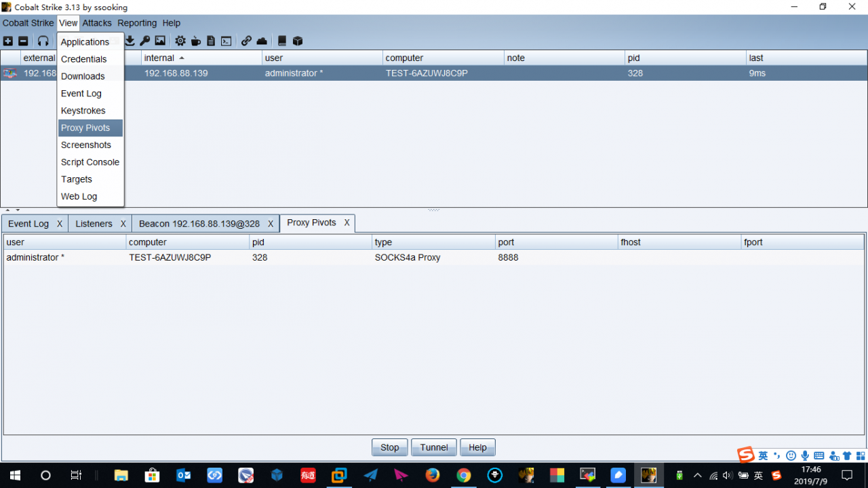
Task: Close the Beacon 192.168.88.139@328 tab
Action: coord(271,224)
